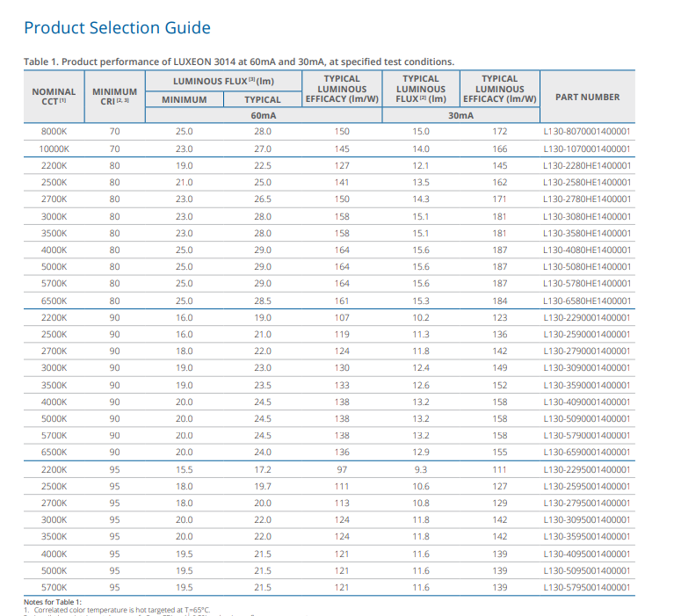Click part number L130-4080HE1400001
The width and height of the screenshot is (674, 616).
tap(587, 250)
